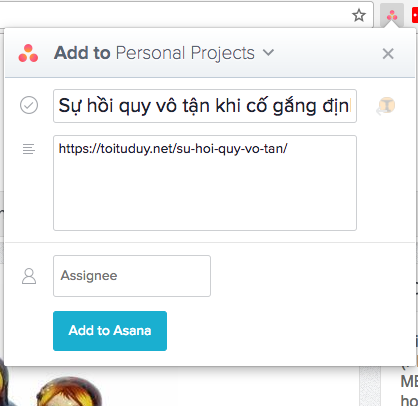This screenshot has width=418, height=406.
Task: Click the Asana three-dot logo in popup header
Action: (28, 53)
